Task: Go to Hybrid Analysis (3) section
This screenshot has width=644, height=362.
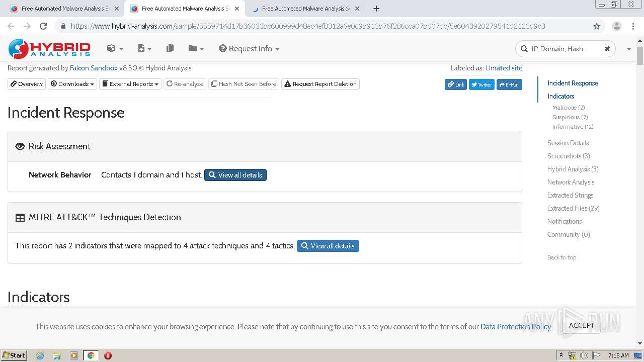Action: coord(573,169)
